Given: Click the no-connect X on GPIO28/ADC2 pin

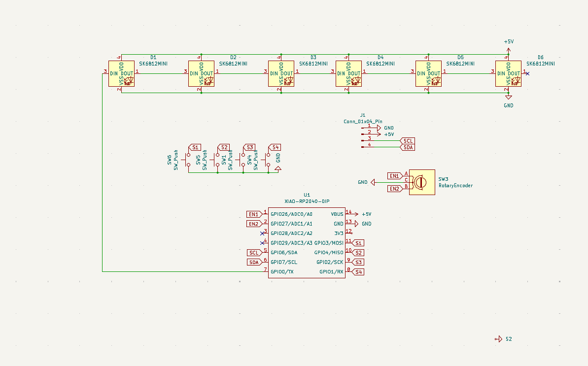Looking at the screenshot, I should (262, 233).
